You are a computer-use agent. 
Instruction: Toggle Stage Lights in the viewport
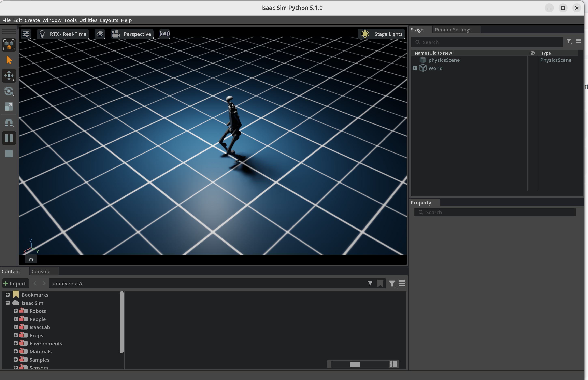point(381,34)
